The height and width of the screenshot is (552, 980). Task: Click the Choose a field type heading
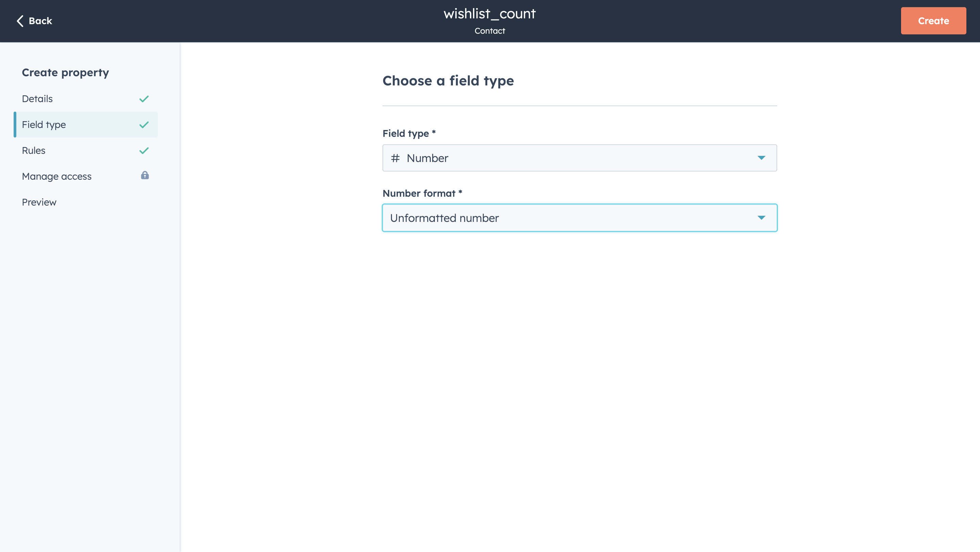(x=448, y=81)
